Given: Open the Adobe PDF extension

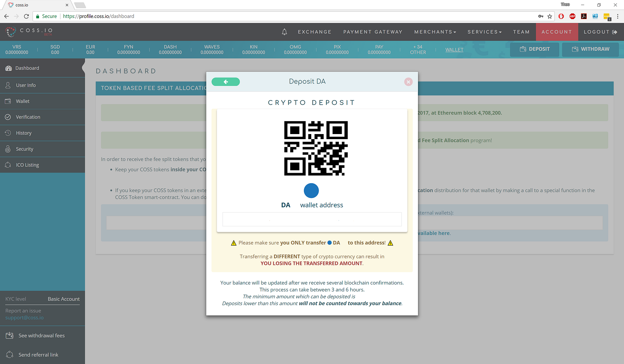Looking at the screenshot, I should (584, 16).
